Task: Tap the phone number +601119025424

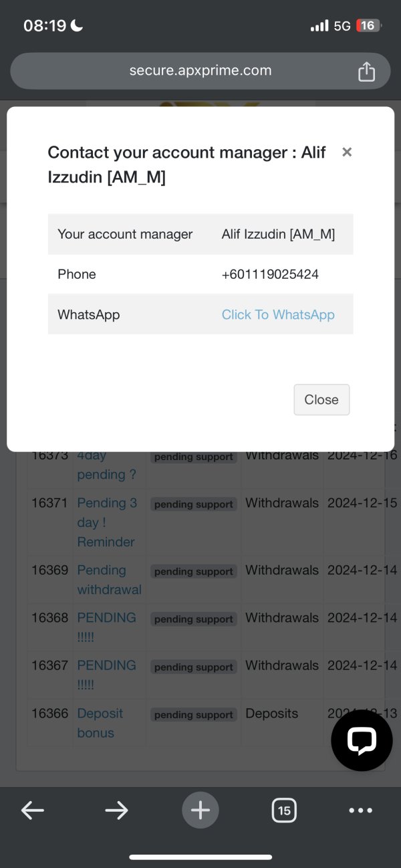Action: (x=270, y=274)
